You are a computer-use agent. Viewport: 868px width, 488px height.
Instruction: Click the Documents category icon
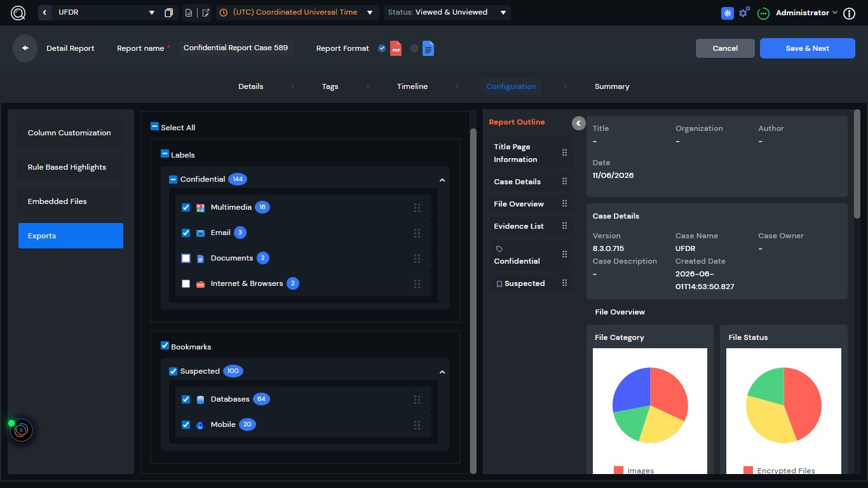[x=200, y=259]
